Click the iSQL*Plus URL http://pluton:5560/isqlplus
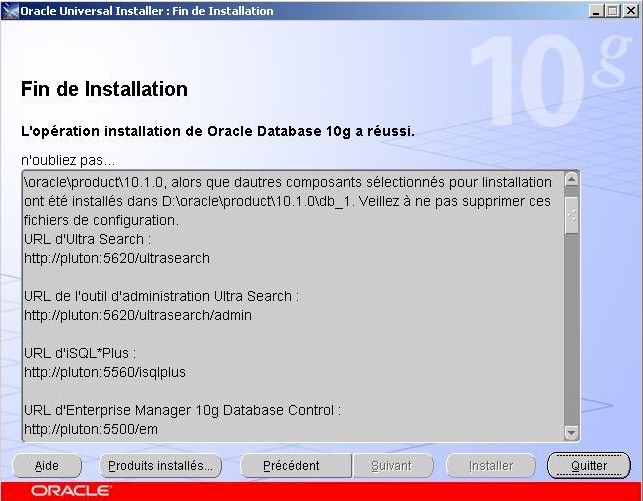Viewport: 643px width, 501px height. click(105, 372)
